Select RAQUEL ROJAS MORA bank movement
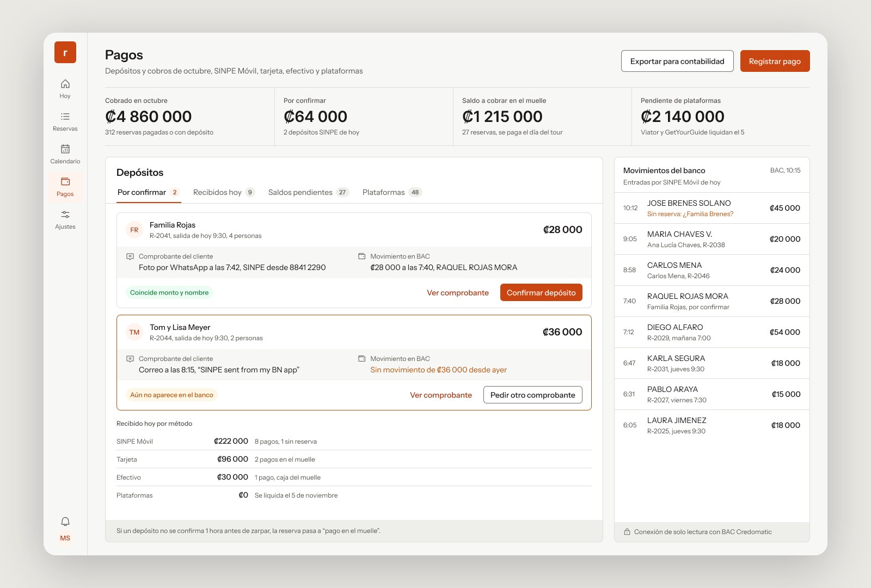 (x=712, y=301)
